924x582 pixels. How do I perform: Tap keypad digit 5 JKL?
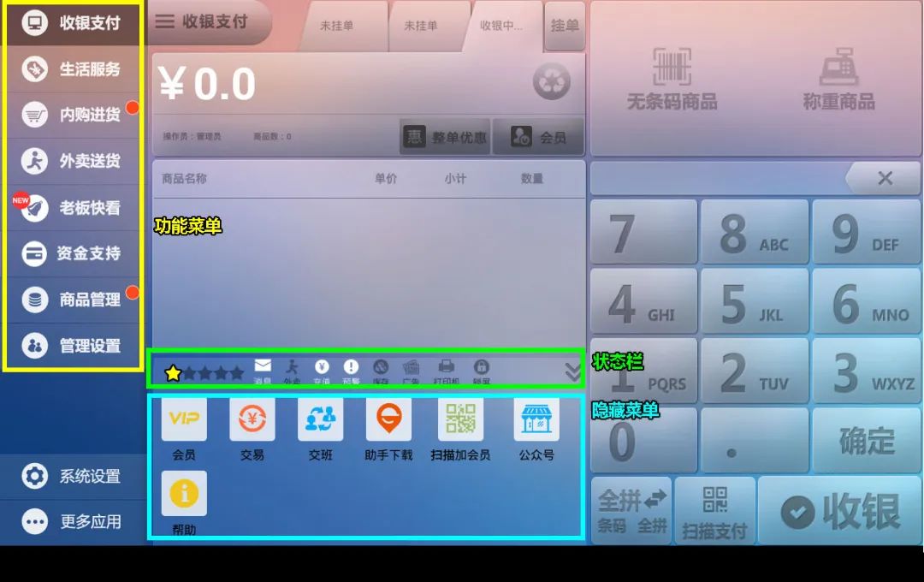pos(755,301)
